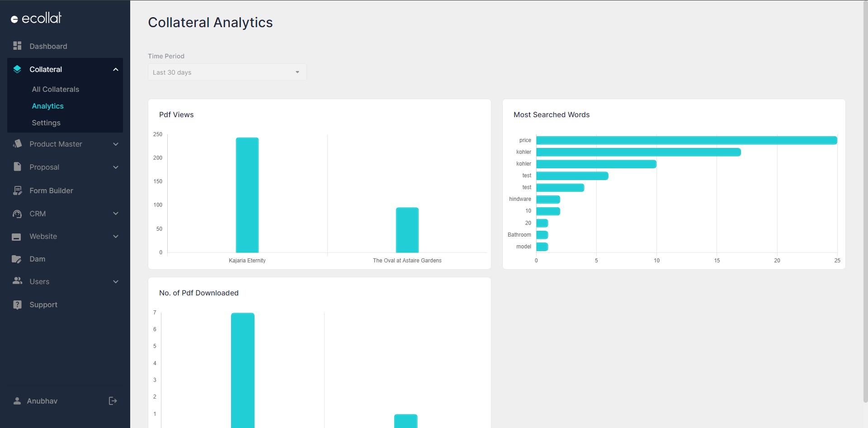The height and width of the screenshot is (428, 868).
Task: Open the Website section icon
Action: click(x=17, y=236)
